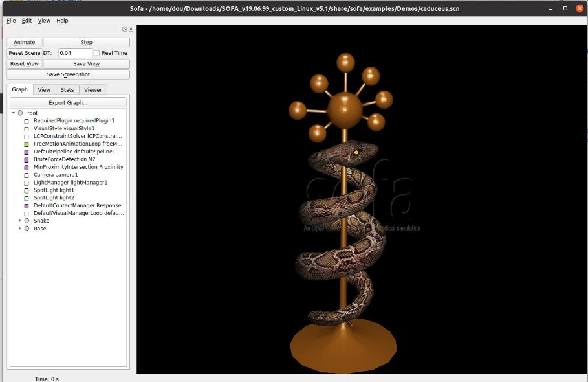Click the SpotLight light2 node icon
The height and width of the screenshot is (382, 588).
click(27, 198)
